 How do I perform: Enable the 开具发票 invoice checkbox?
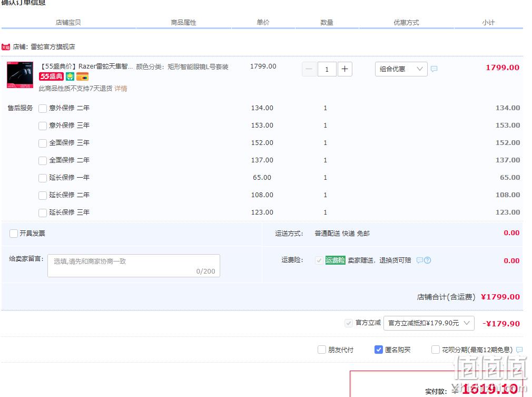pos(14,234)
